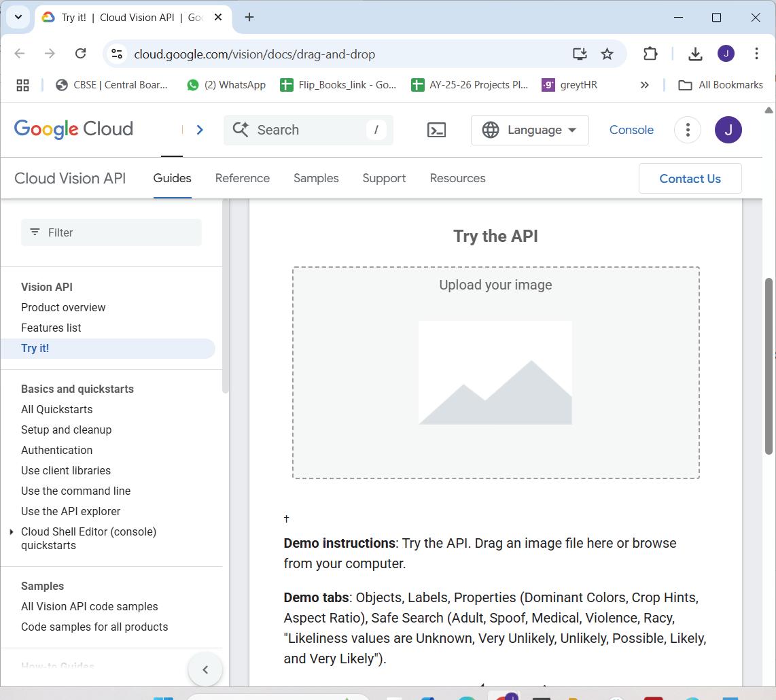Click the Contact Us button
Image resolution: width=776 pixels, height=700 pixels.
click(x=690, y=178)
